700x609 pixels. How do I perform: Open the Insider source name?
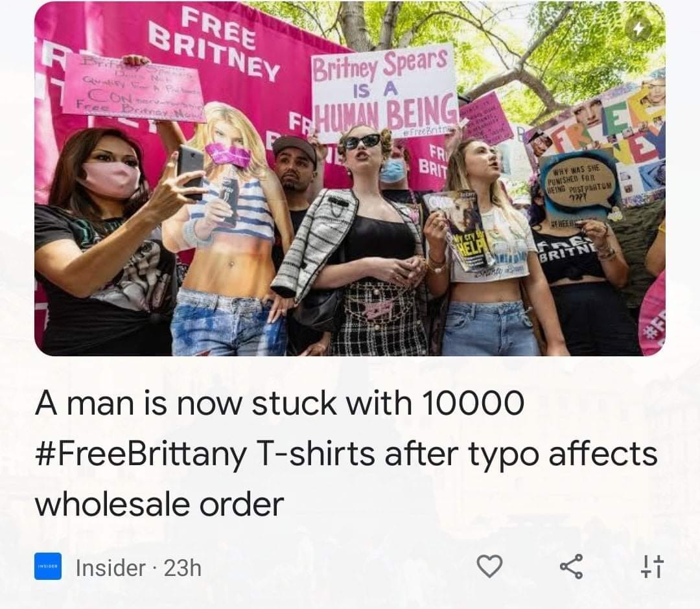coord(110,568)
